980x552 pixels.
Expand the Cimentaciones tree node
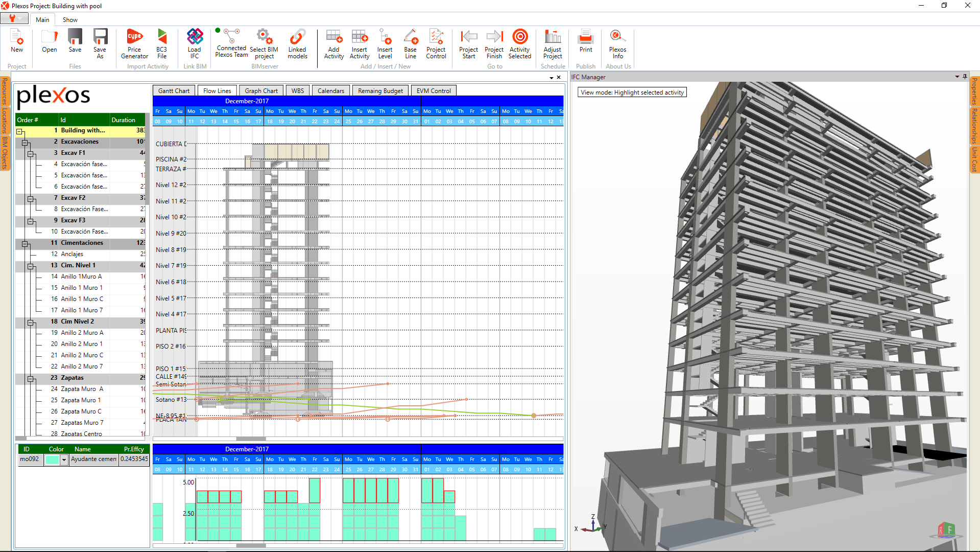[x=25, y=244]
